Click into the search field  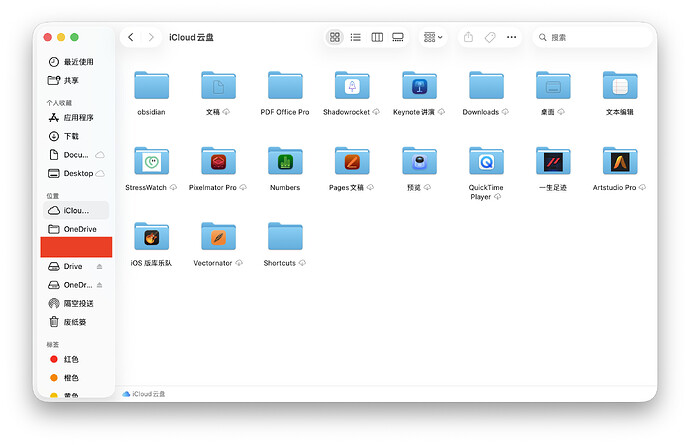coord(592,37)
